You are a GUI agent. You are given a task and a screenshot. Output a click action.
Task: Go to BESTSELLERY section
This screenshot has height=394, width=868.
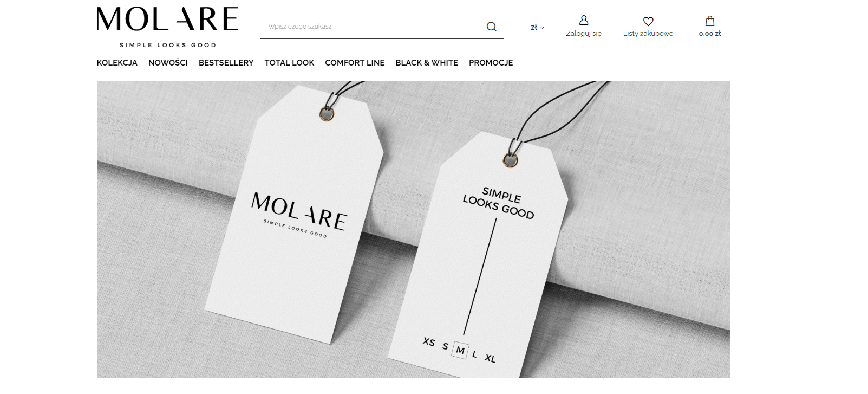tap(226, 63)
